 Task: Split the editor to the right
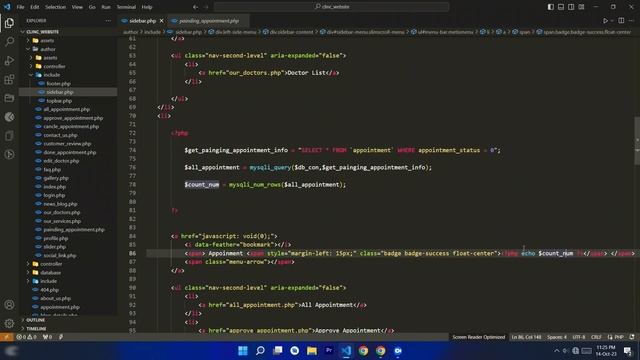pyautogui.click(x=621, y=20)
